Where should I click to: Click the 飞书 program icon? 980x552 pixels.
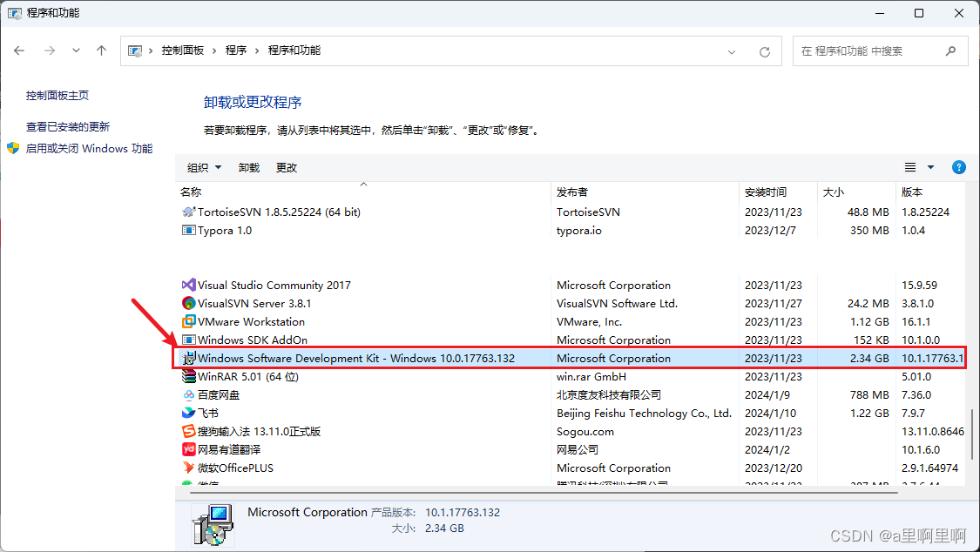(x=189, y=413)
